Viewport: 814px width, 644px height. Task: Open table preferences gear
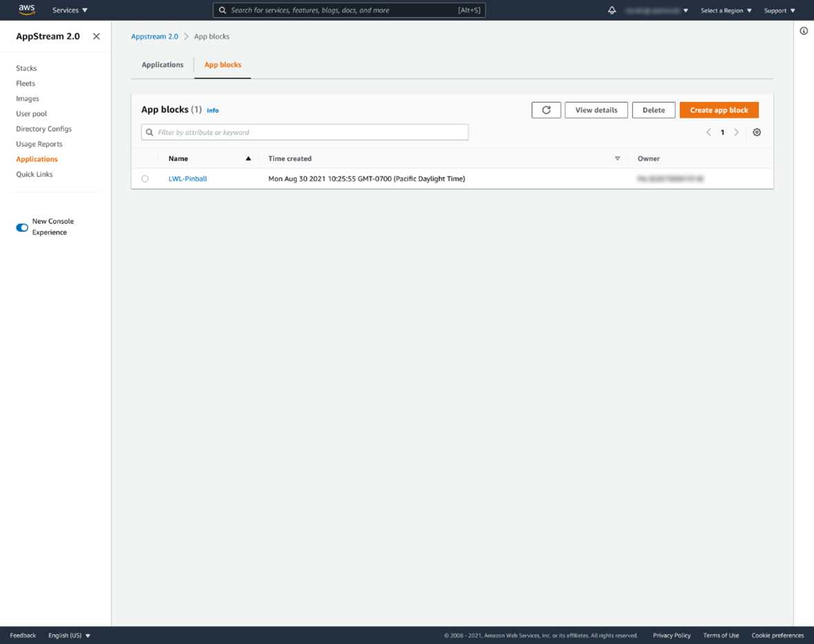[x=757, y=132]
